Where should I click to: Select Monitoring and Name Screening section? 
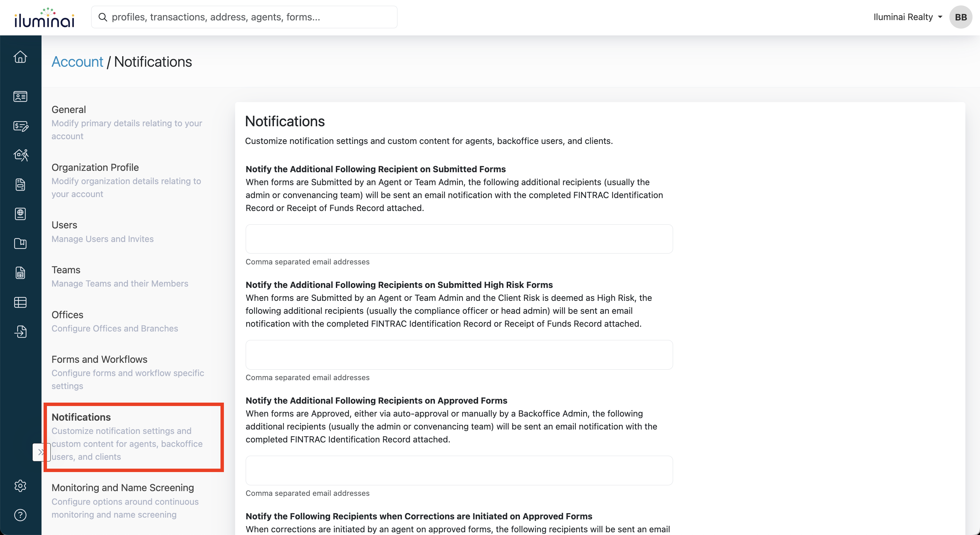tap(122, 488)
